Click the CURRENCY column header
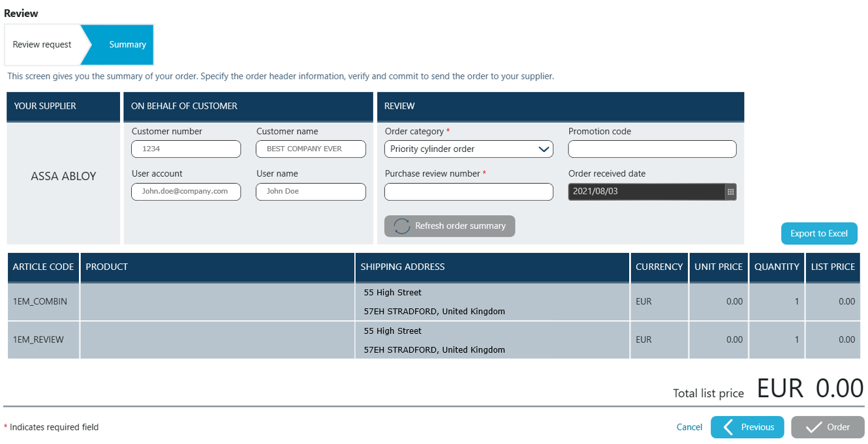Image resolution: width=868 pixels, height=444 pixels. click(659, 267)
